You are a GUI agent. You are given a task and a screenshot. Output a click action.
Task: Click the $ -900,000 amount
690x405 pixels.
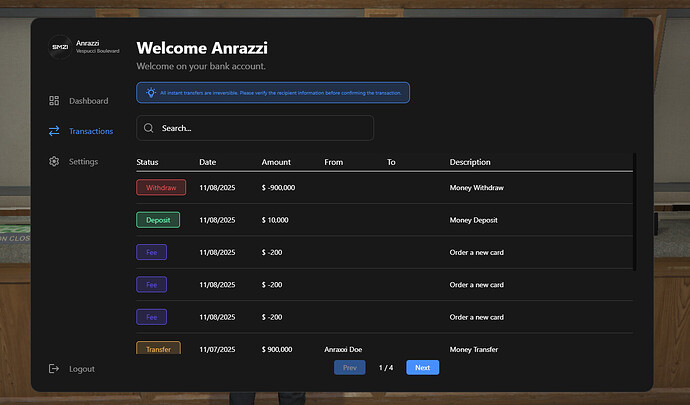pyautogui.click(x=279, y=188)
